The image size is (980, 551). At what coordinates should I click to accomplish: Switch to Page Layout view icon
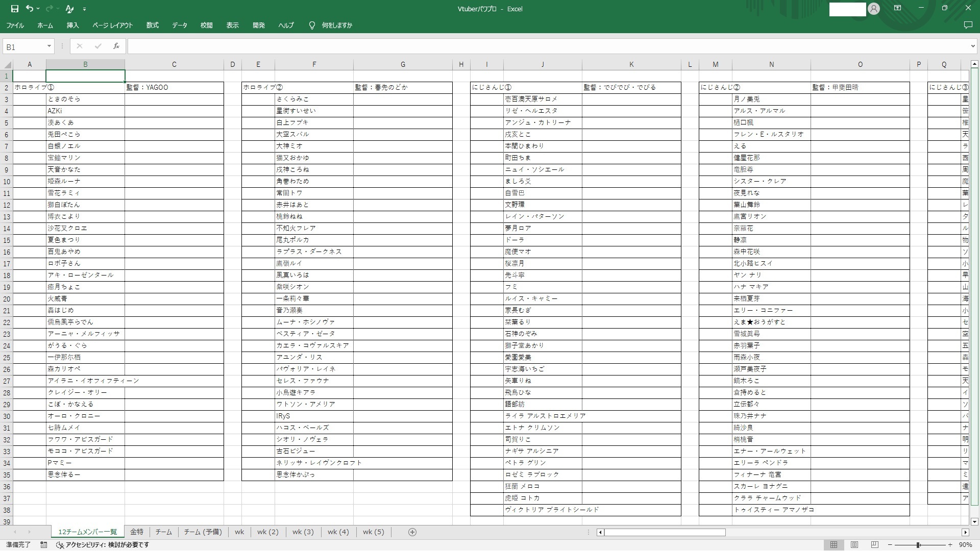coord(854,545)
